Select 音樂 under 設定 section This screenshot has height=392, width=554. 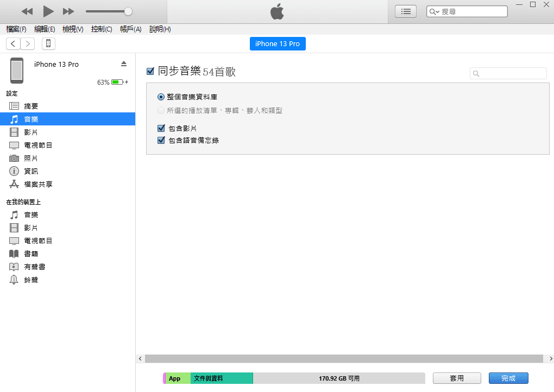[67, 119]
